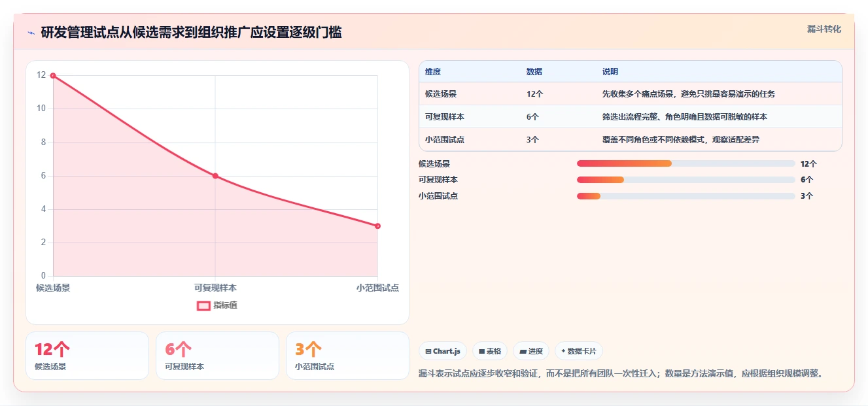The height and width of the screenshot is (406, 868).
Task: Click description 先收集多个痛点场景
Action: (x=689, y=94)
